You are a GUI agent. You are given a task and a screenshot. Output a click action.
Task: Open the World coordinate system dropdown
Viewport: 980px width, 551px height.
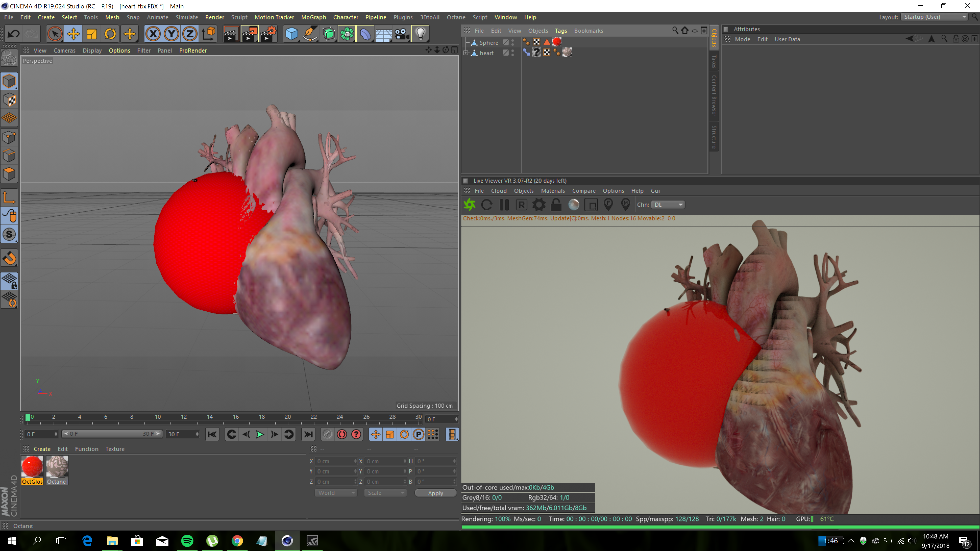336,493
